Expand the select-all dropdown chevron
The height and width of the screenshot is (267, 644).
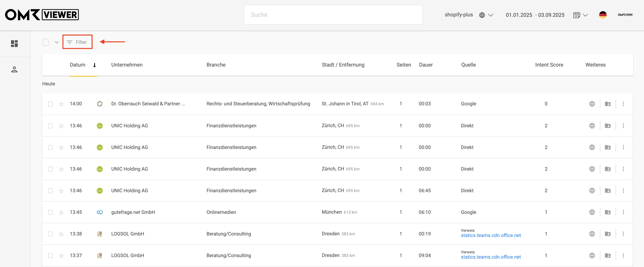coord(57,43)
